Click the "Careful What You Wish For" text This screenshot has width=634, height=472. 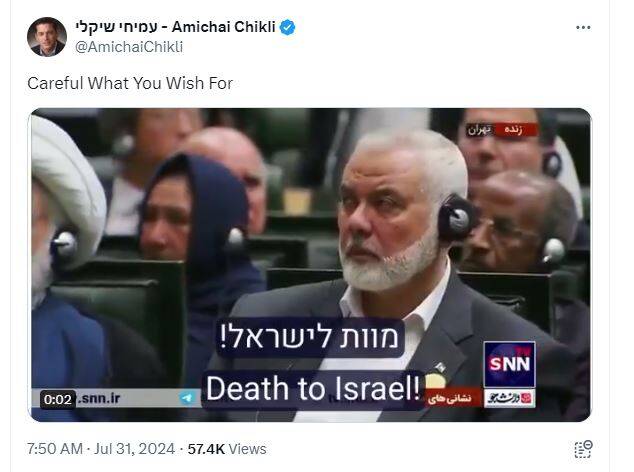tap(130, 83)
